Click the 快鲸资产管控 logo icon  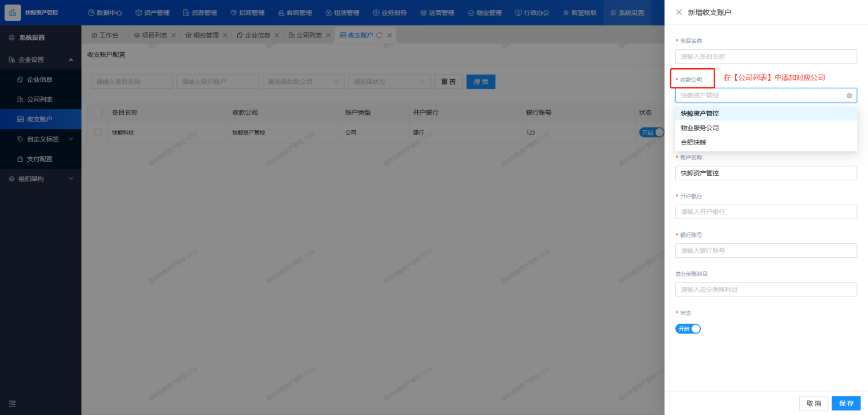(13, 12)
